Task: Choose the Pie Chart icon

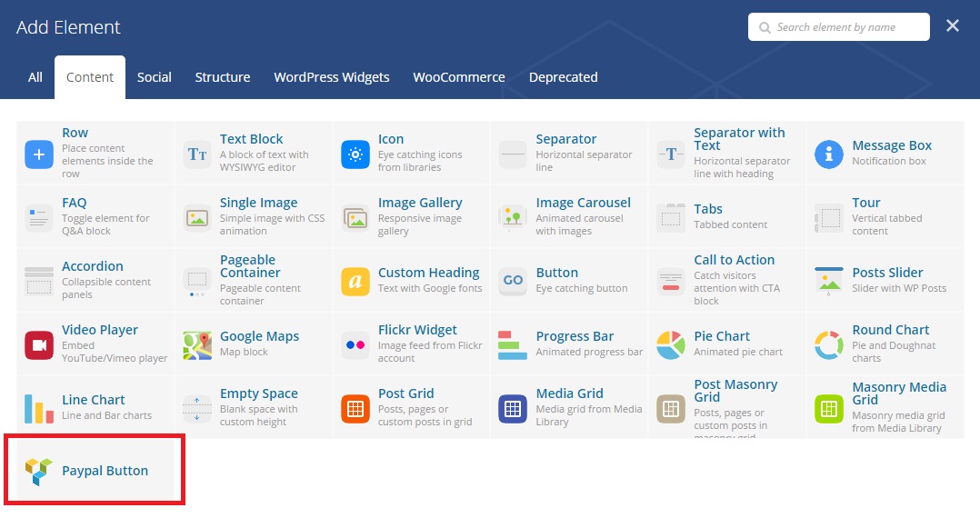Action: pos(671,345)
